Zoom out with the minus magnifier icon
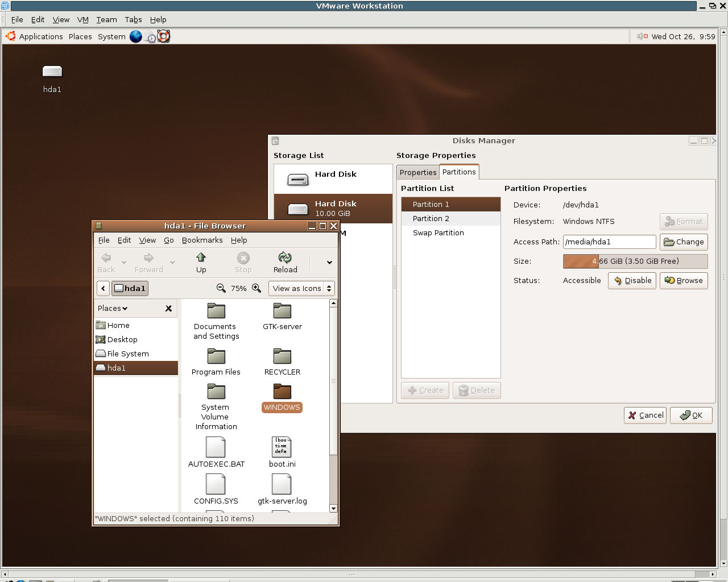 [221, 288]
